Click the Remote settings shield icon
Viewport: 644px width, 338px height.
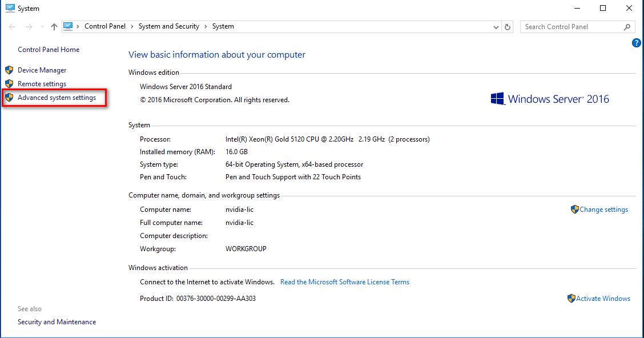tap(9, 84)
